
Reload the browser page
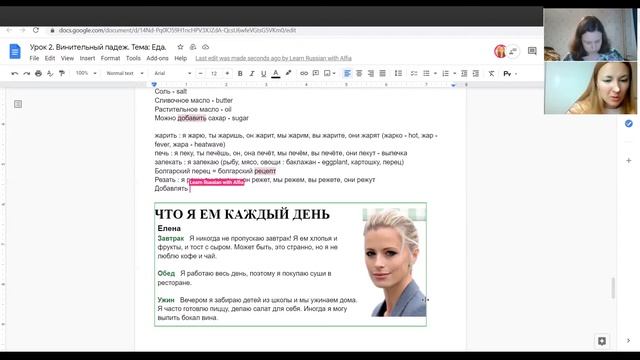(36, 30)
